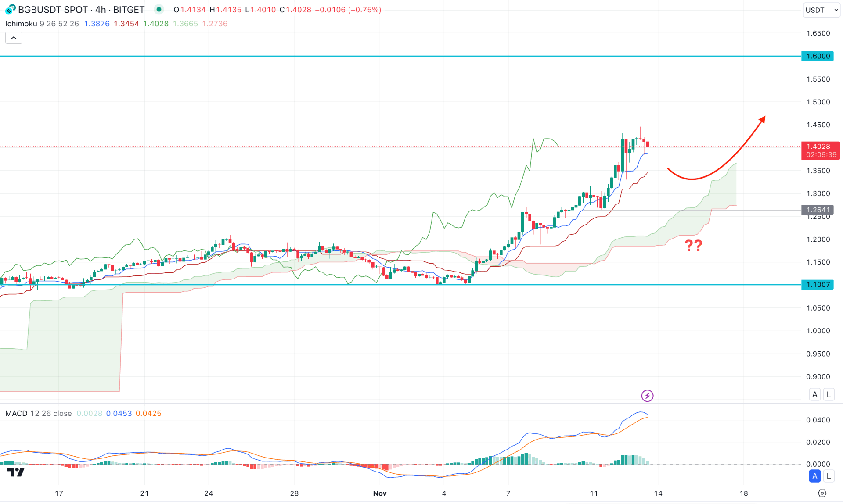Toggle auto scale A in main pane
The width and height of the screenshot is (843, 504).
[815, 394]
